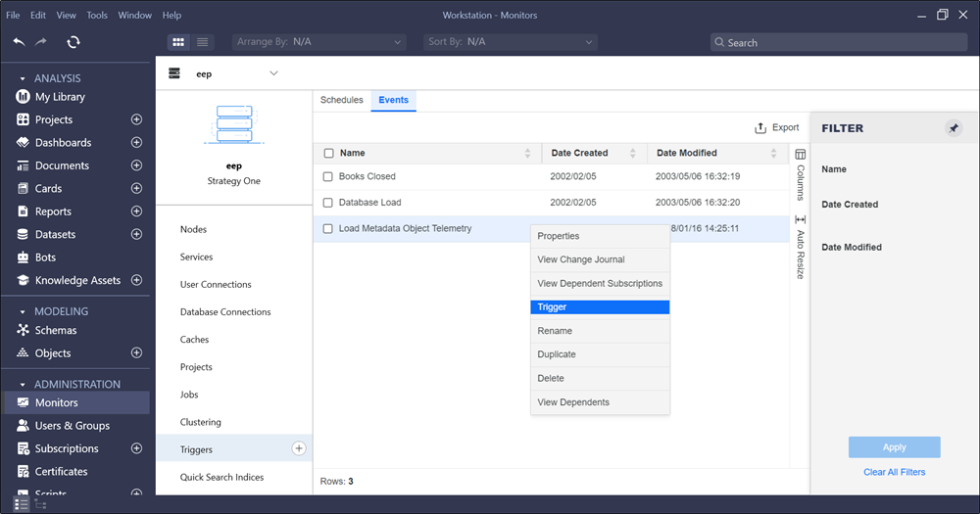Screen dimensions: 980x514
Task: Click inside the Search field
Action: 838,43
